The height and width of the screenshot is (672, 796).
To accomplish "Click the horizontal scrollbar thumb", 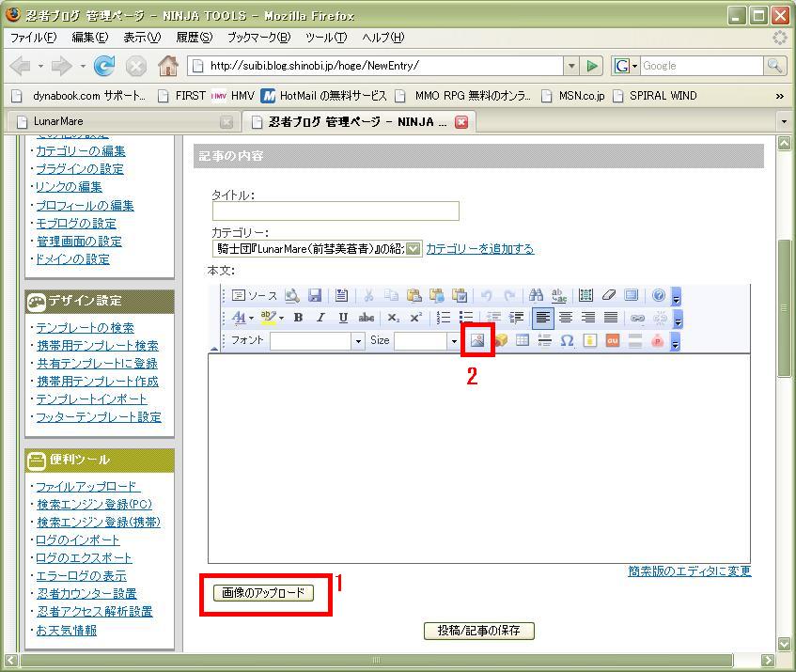I will point(376,661).
